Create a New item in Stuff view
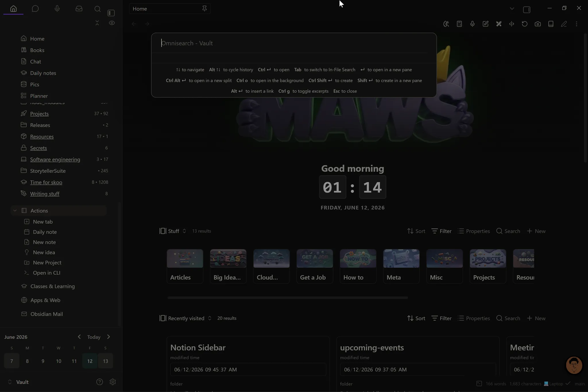 pos(536,231)
